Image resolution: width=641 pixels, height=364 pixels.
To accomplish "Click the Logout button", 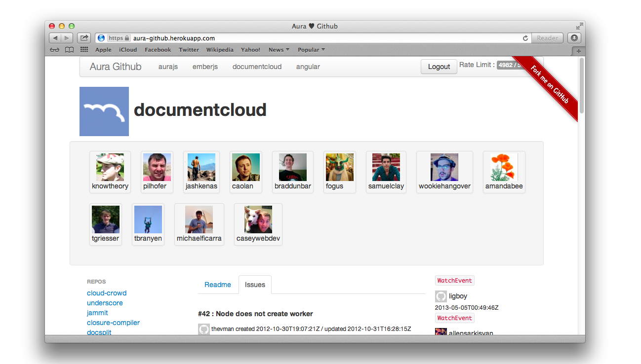I will tap(439, 67).
